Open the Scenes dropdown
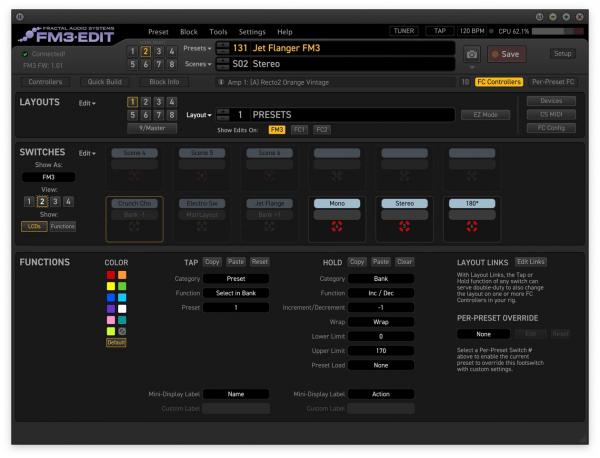Viewport: 600px width, 458px height. (198, 64)
